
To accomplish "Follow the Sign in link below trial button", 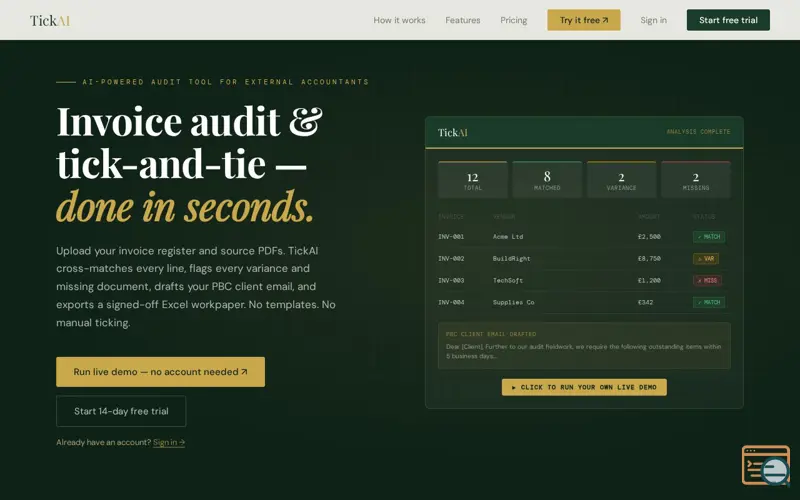I will [x=169, y=442].
